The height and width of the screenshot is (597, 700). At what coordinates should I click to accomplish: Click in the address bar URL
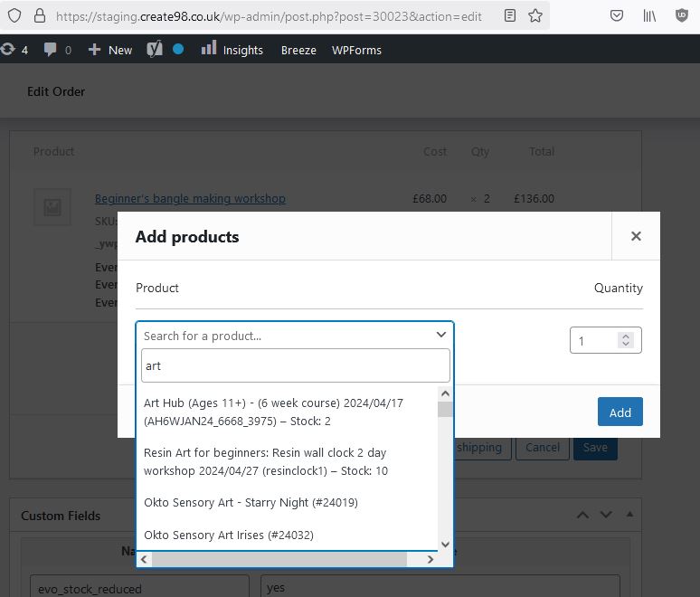[x=269, y=16]
